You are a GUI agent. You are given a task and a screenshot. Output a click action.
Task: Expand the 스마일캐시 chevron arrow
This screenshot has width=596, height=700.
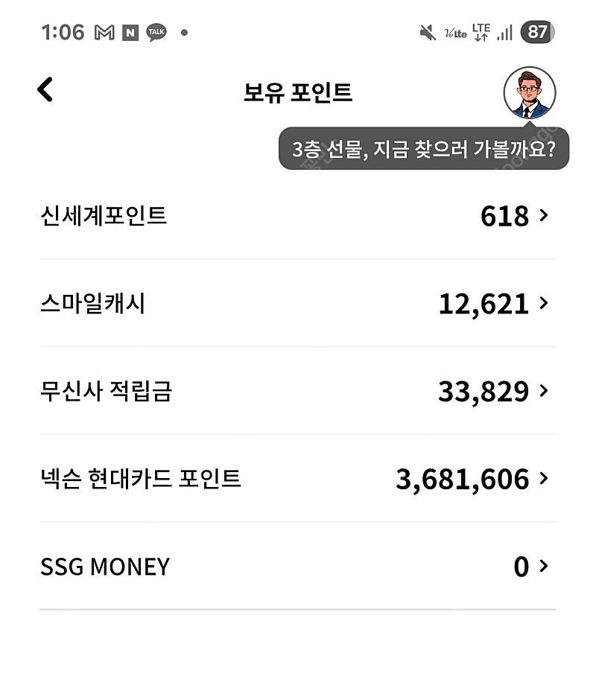click(x=543, y=303)
